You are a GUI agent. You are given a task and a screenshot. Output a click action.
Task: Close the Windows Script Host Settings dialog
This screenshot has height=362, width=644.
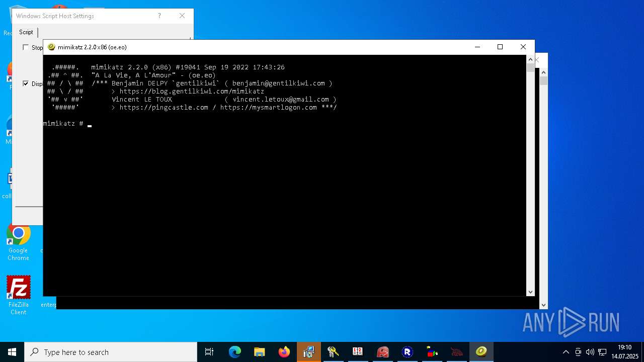pyautogui.click(x=182, y=16)
